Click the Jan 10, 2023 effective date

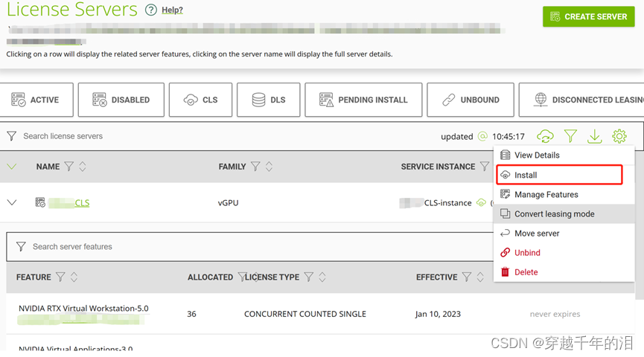pyautogui.click(x=438, y=314)
